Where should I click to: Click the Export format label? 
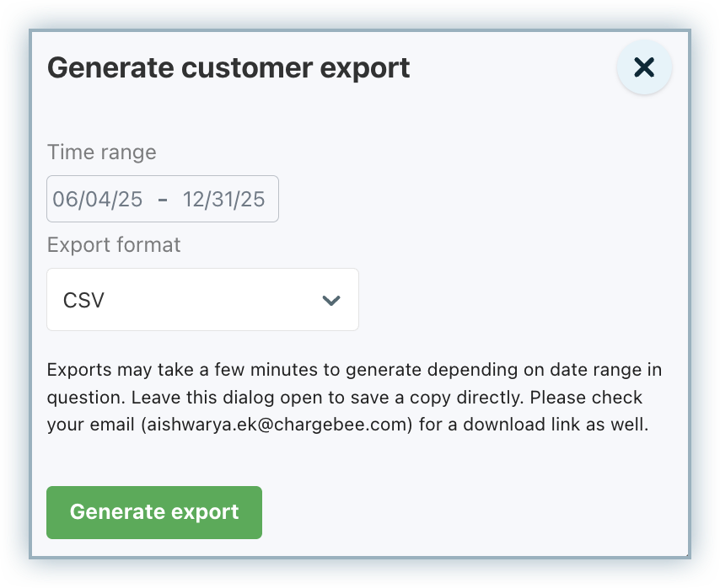(x=114, y=245)
